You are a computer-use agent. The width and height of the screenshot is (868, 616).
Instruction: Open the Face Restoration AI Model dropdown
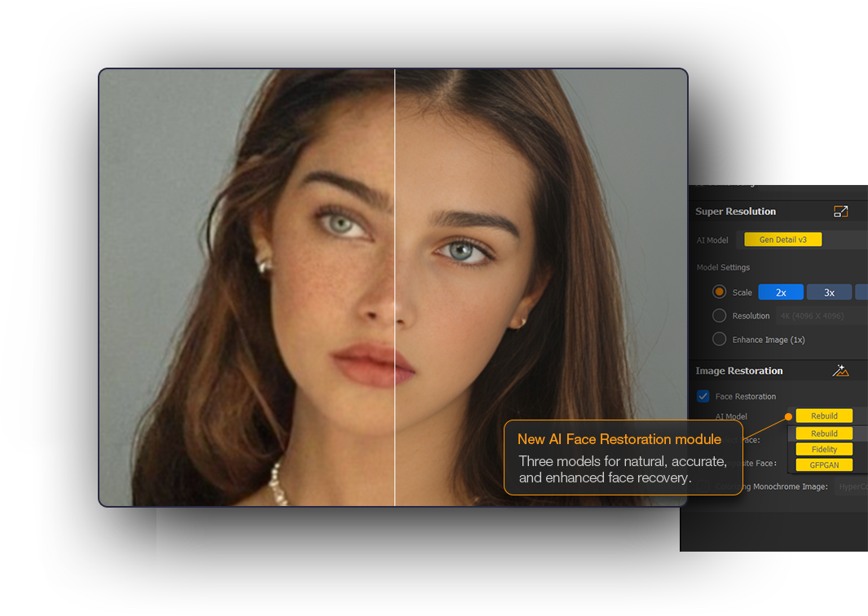click(x=824, y=416)
